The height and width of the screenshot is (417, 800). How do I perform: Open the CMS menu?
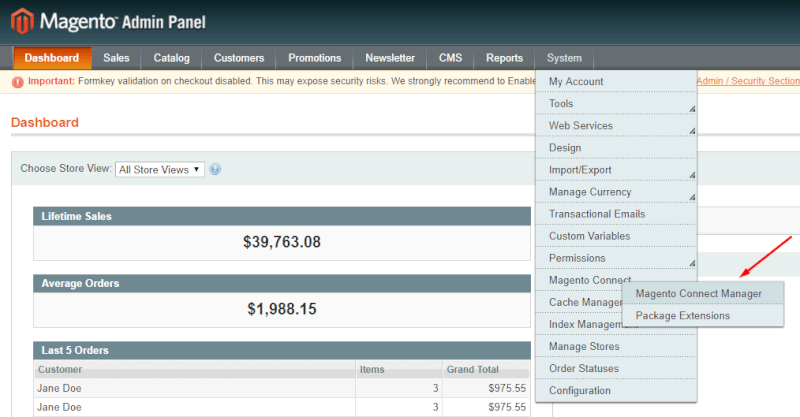pyautogui.click(x=450, y=58)
